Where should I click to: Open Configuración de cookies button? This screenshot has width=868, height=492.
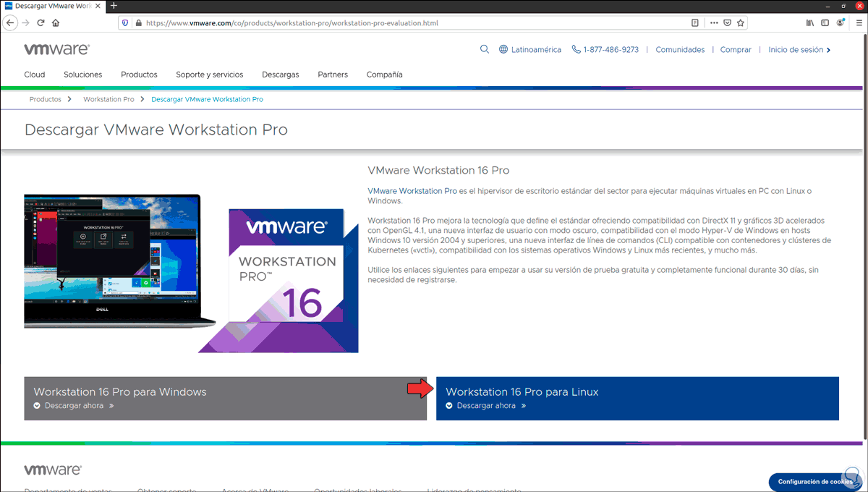point(815,482)
